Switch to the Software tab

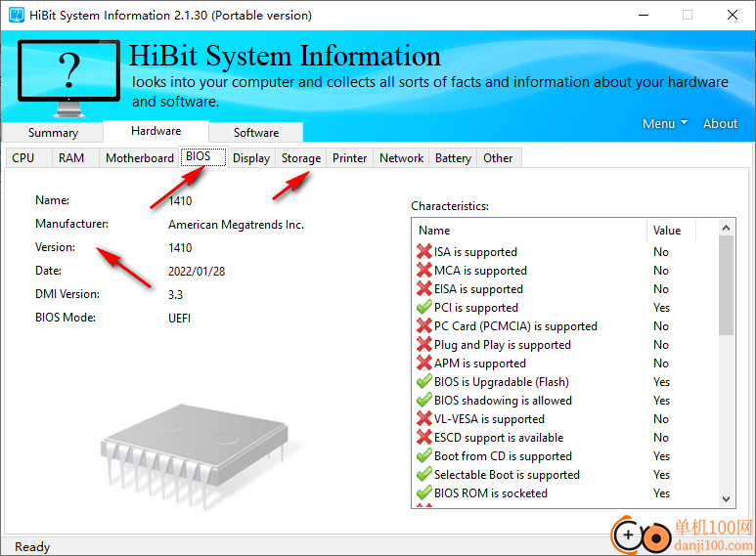click(256, 133)
